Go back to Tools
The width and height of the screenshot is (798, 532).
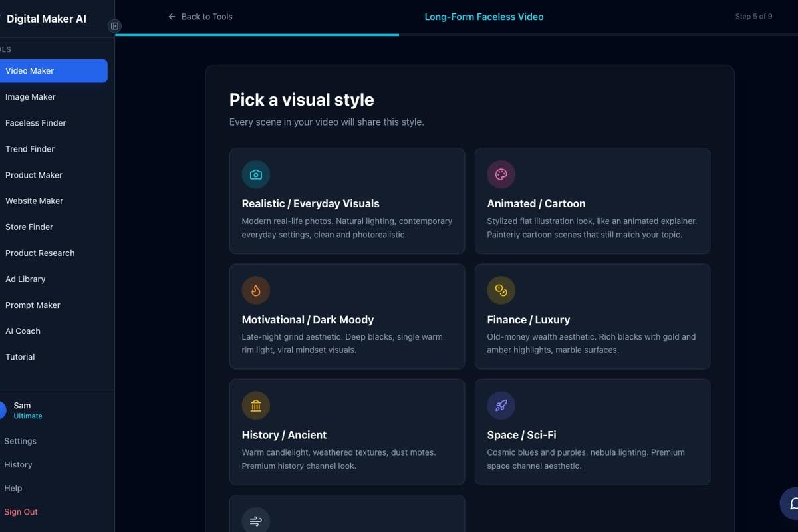[200, 17]
